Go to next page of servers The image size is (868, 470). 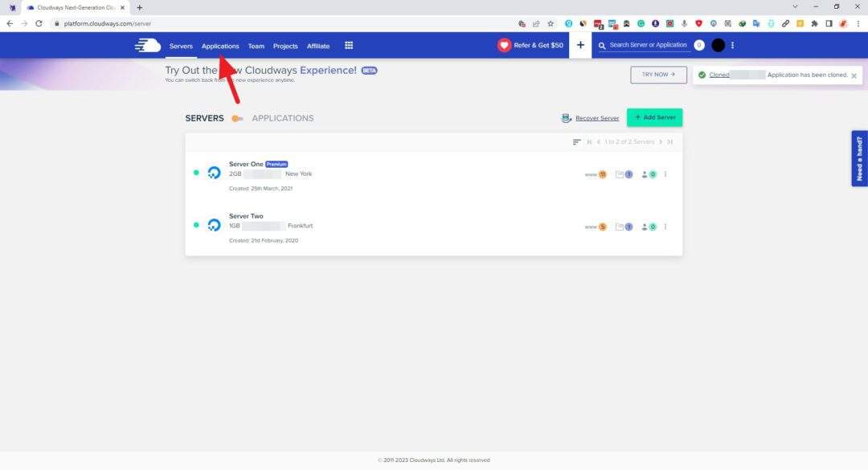click(661, 142)
